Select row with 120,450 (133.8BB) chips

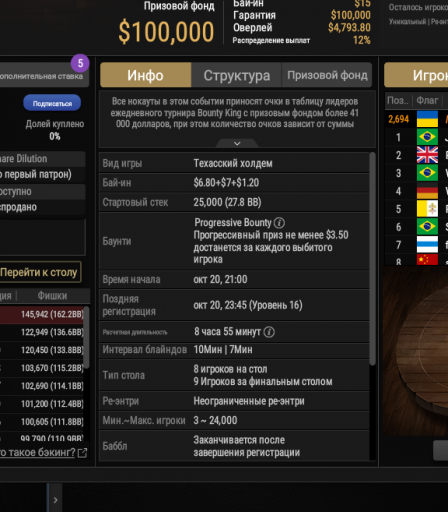(x=42, y=350)
